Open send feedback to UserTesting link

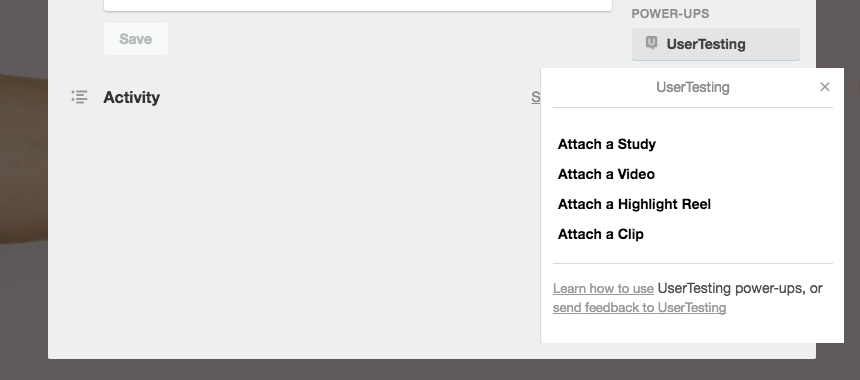pyautogui.click(x=639, y=308)
